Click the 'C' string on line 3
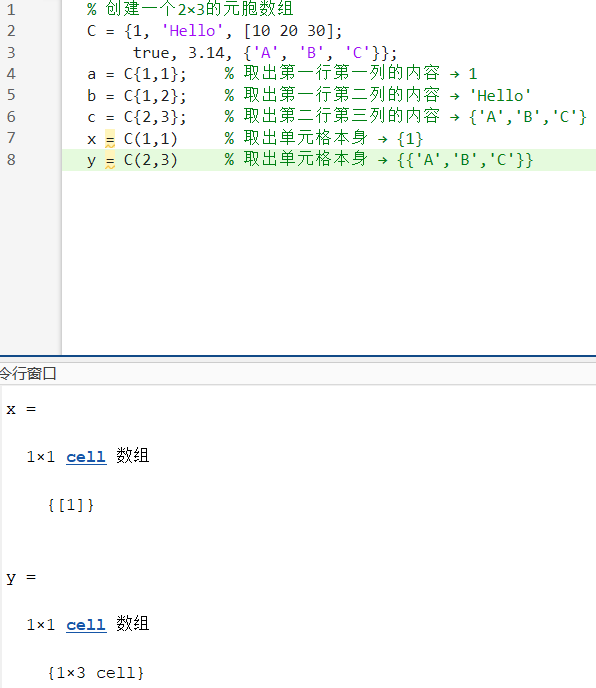The image size is (596, 688). 357,53
